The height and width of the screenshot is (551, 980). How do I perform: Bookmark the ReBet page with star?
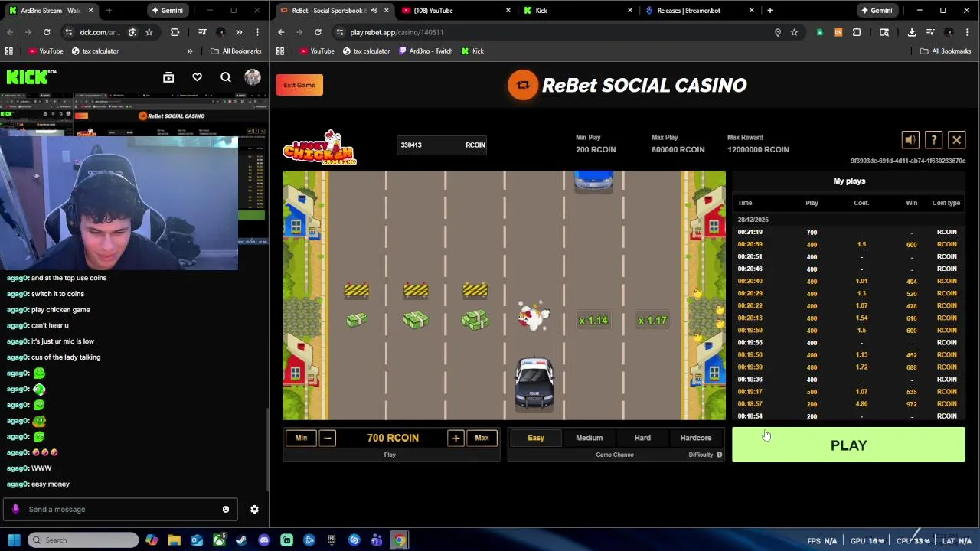pyautogui.click(x=794, y=32)
